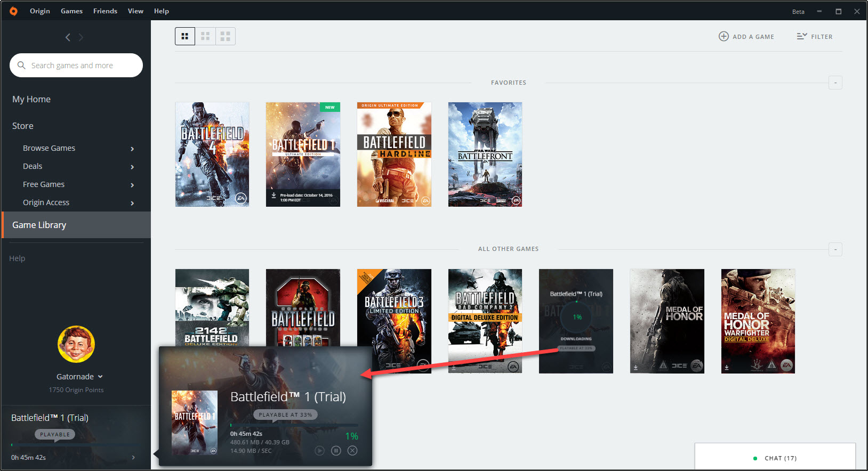The image size is (868, 471).
Task: Collapse the Favorites section
Action: tap(835, 83)
